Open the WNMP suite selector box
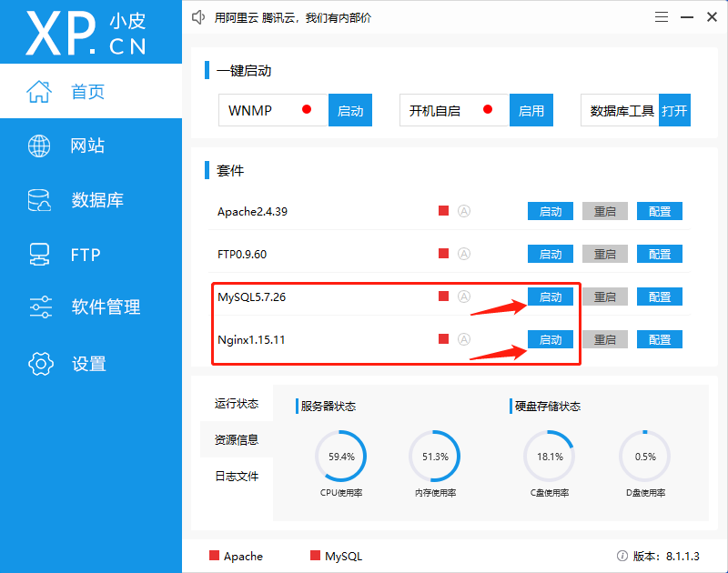Image resolution: width=728 pixels, height=573 pixels. point(273,109)
